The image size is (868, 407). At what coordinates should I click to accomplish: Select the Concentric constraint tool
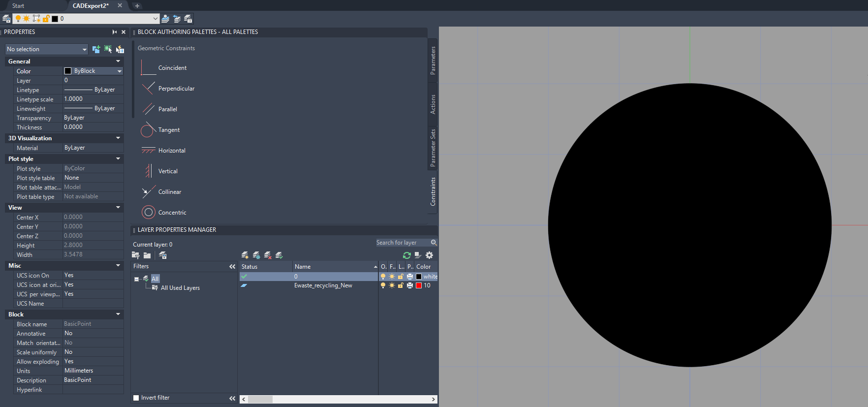pyautogui.click(x=164, y=213)
